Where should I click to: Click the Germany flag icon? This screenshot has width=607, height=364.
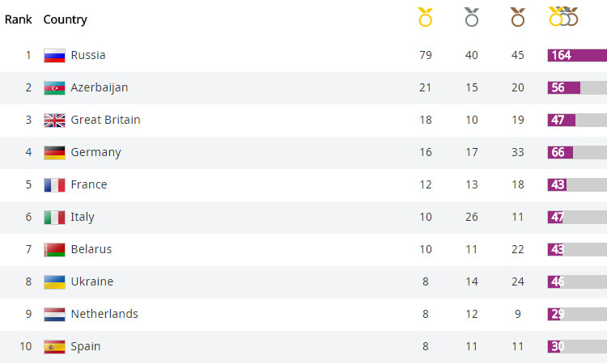[54, 153]
